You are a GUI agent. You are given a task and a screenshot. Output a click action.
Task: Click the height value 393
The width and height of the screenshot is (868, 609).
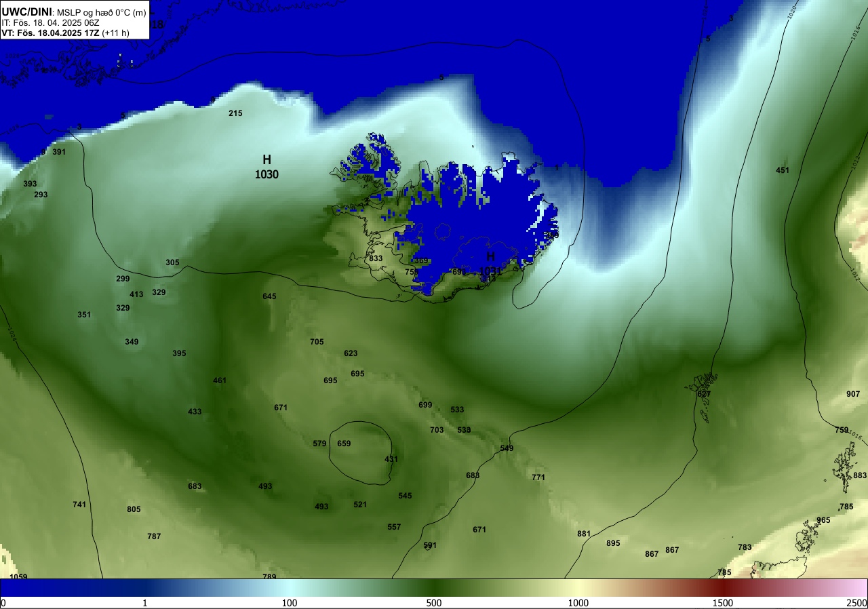tap(30, 184)
